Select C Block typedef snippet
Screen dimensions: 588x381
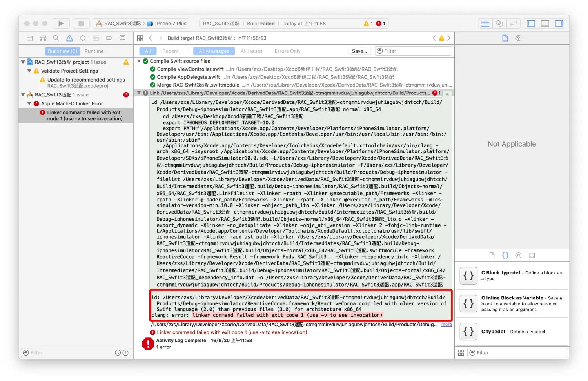(x=512, y=276)
